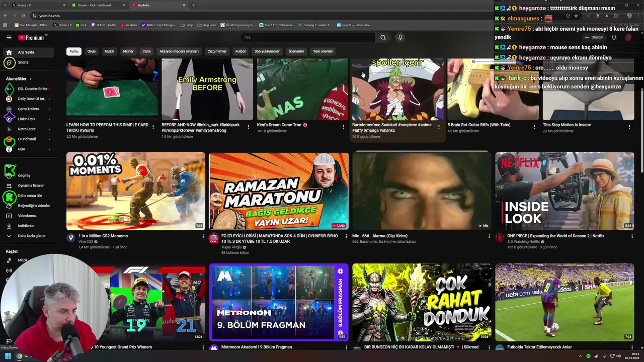Start voice search with the microphone icon
This screenshot has height=362, width=644.
click(400, 37)
